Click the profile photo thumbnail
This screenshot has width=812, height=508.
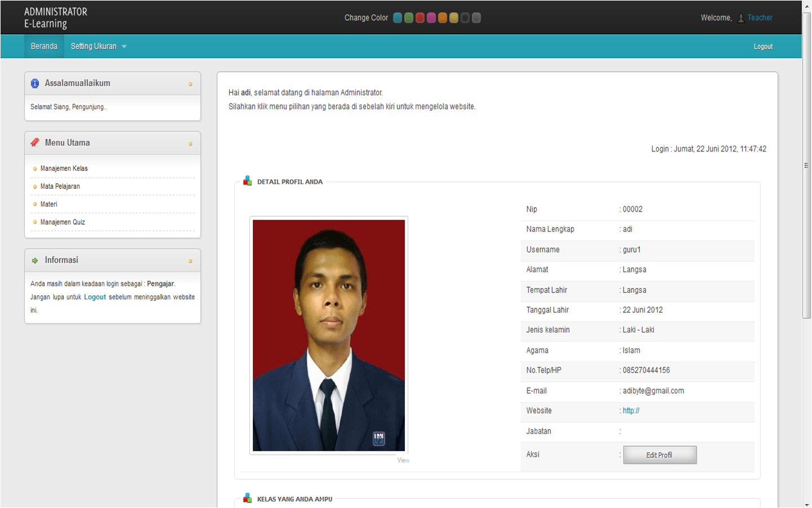329,335
